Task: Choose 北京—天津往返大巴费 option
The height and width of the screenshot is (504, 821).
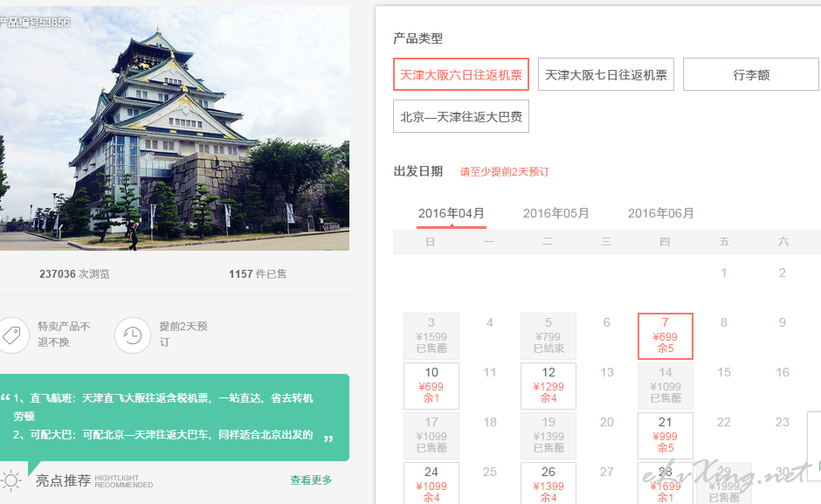Action: point(461,116)
